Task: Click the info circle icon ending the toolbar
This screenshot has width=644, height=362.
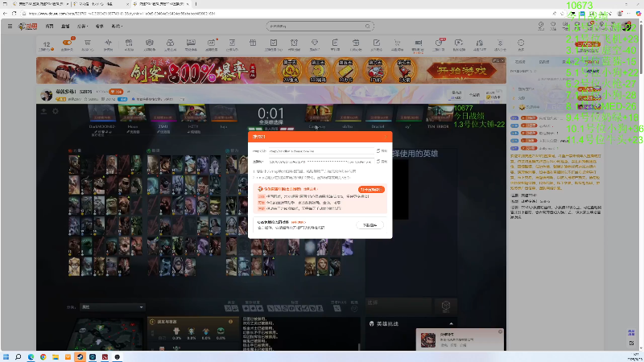Action: tap(521, 44)
